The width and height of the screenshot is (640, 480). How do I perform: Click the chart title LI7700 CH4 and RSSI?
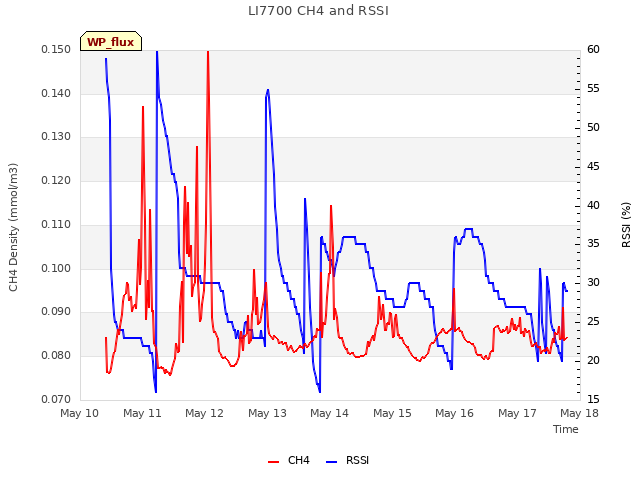[318, 11]
